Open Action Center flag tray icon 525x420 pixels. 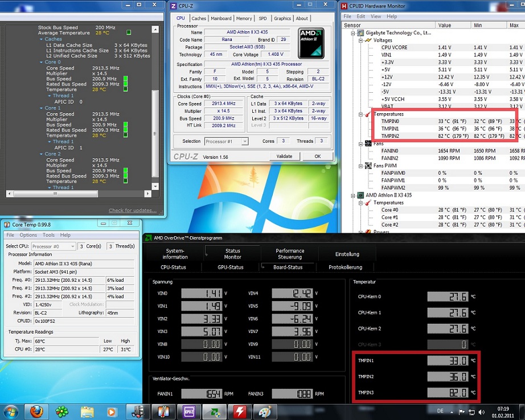click(x=461, y=412)
